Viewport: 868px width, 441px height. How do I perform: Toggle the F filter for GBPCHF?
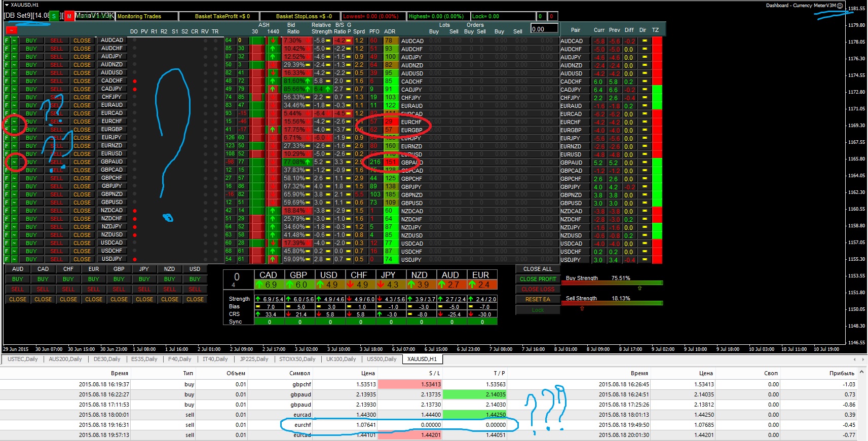click(x=7, y=178)
